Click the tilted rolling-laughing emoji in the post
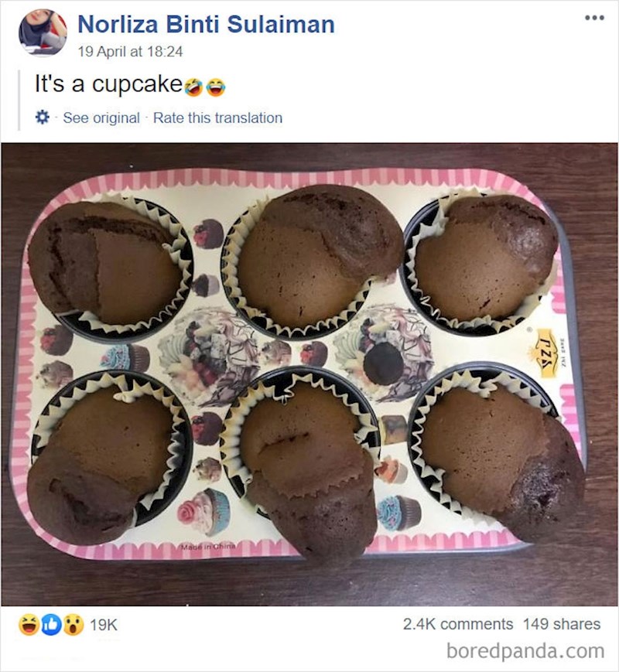Viewport: 619px width, 672px height. 193,87
